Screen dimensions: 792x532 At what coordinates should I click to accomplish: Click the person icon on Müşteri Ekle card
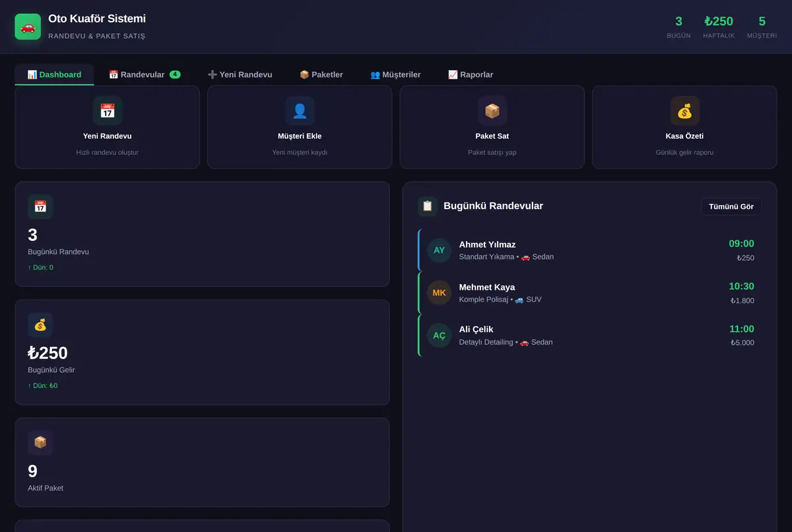[300, 111]
